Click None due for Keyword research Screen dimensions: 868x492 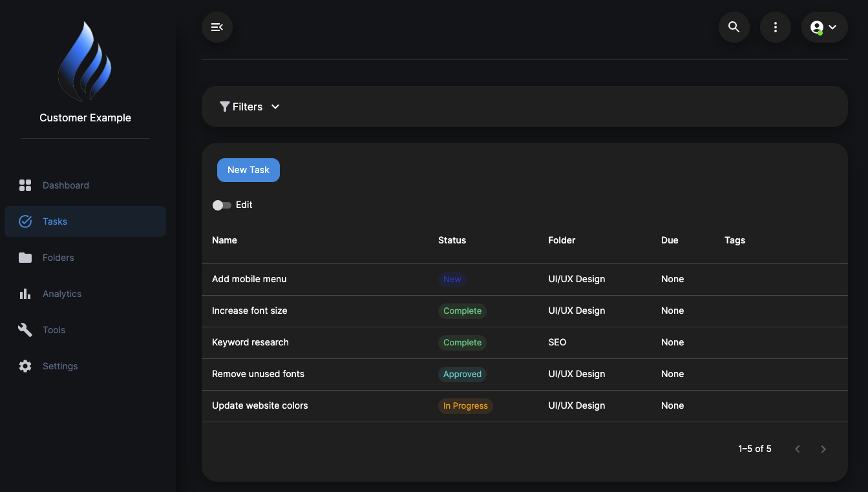pyautogui.click(x=672, y=342)
